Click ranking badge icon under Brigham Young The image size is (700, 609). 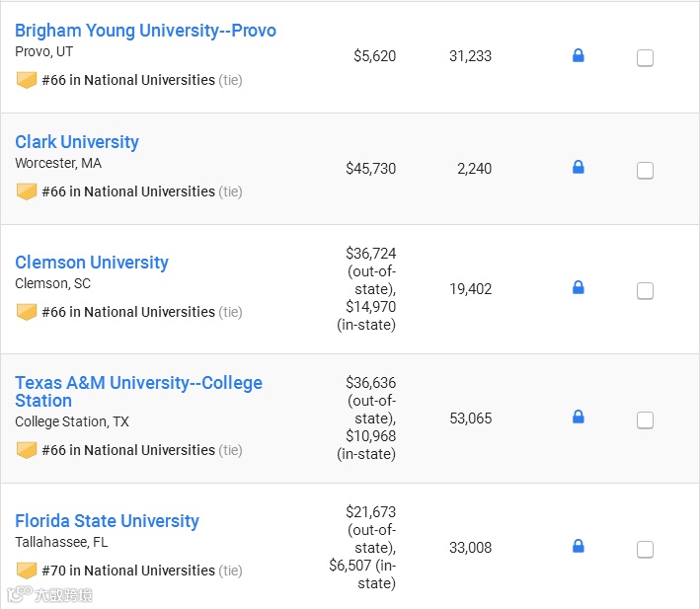(27, 80)
